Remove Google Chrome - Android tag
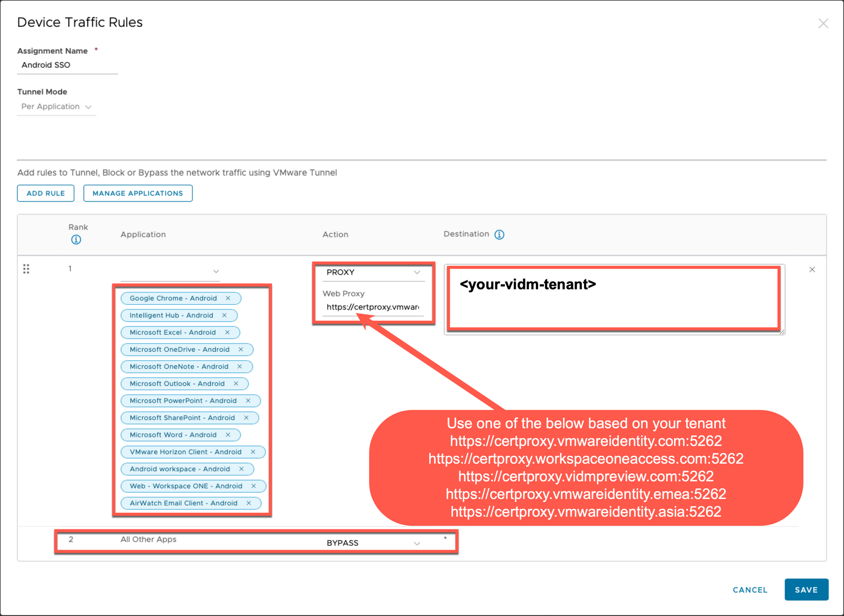 pos(228,299)
